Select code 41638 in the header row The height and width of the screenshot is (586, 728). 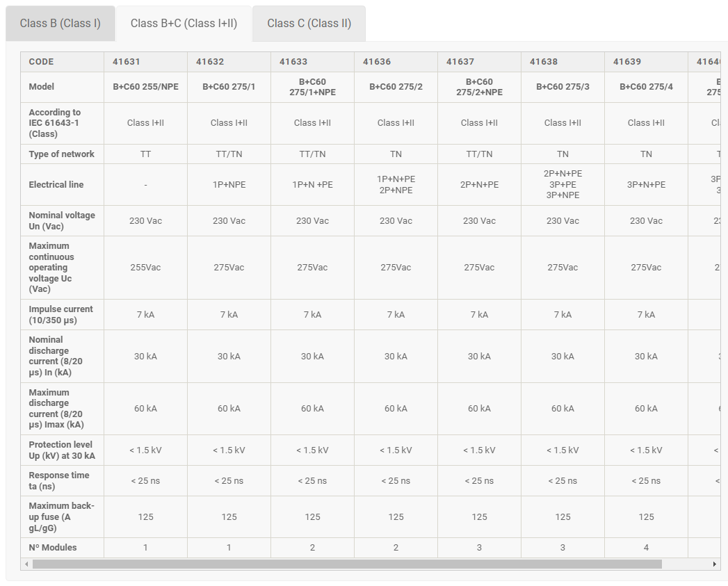[x=544, y=62]
